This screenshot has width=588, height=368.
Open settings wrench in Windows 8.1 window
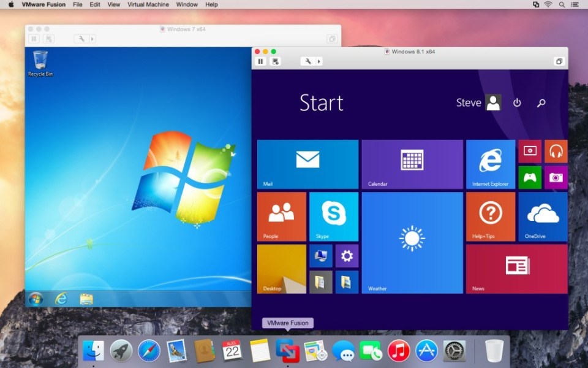308,61
